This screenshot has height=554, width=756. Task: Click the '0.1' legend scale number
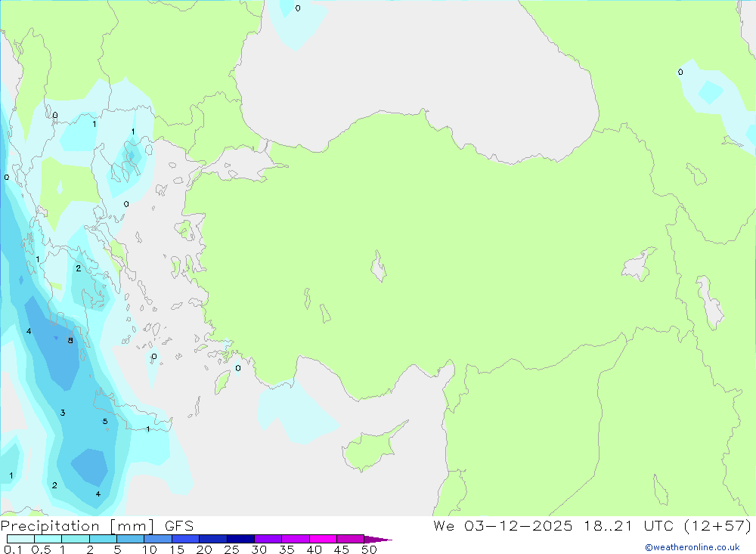tap(13, 549)
